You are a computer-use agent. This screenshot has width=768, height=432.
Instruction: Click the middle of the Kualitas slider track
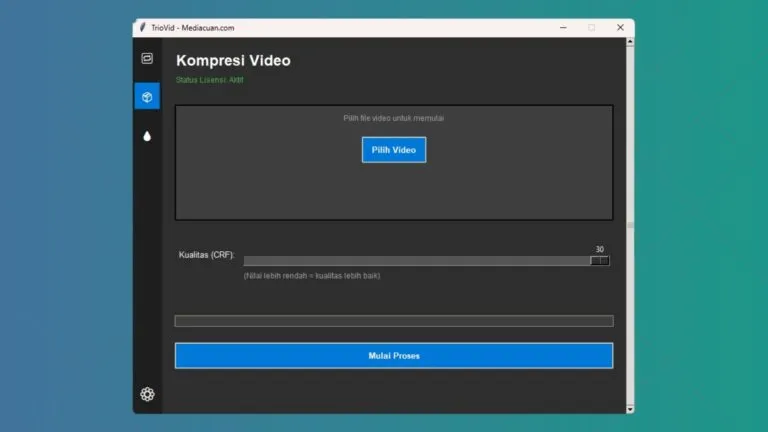(420, 261)
